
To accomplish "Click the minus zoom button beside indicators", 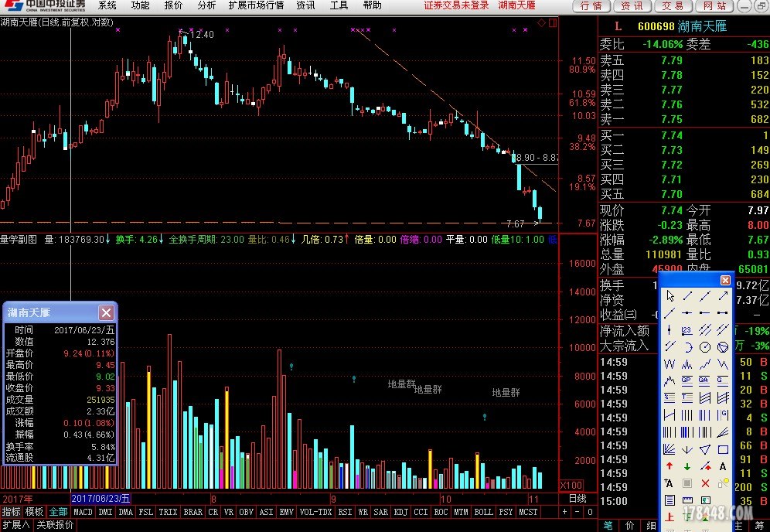I will (577, 512).
